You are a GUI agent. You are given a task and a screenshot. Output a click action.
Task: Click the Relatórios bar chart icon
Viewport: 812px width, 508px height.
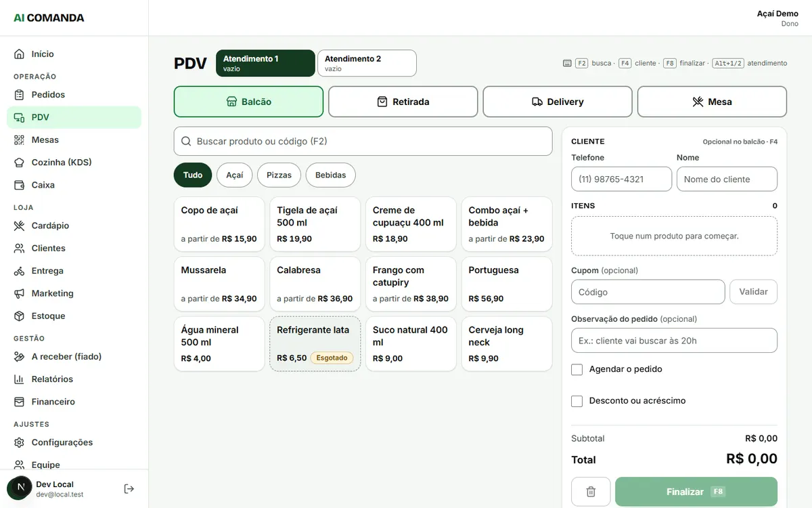pyautogui.click(x=19, y=379)
